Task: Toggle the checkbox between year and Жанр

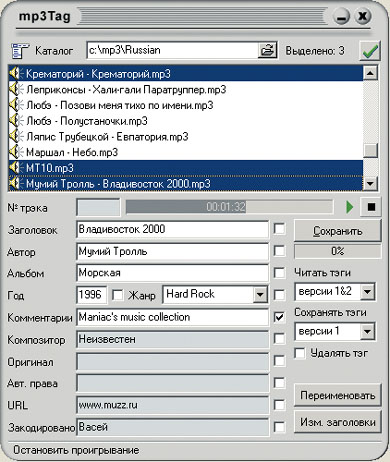Action: pos(117,295)
